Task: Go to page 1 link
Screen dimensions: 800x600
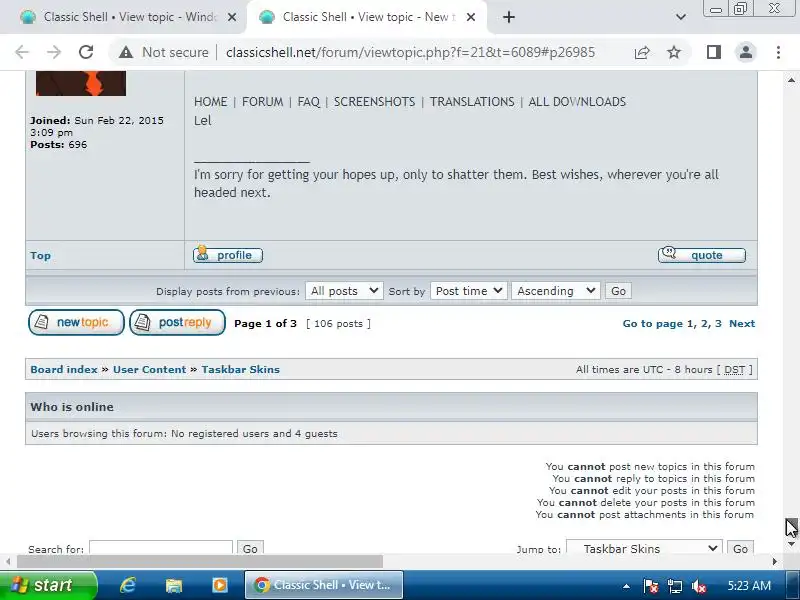Action: click(x=690, y=323)
